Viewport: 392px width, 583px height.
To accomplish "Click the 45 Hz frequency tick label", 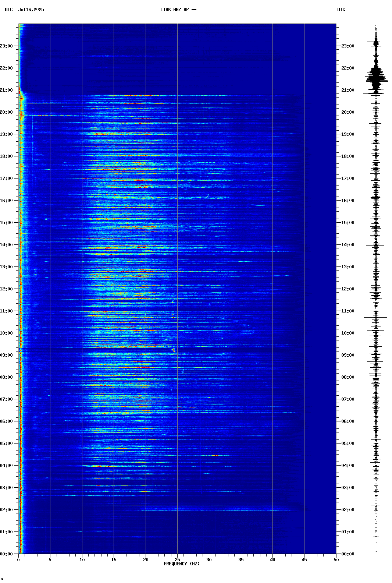I will (x=304, y=560).
